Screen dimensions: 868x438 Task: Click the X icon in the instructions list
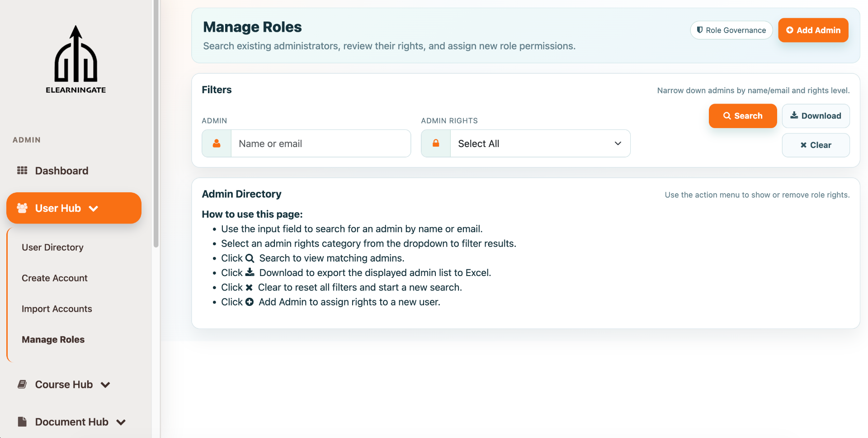(249, 287)
